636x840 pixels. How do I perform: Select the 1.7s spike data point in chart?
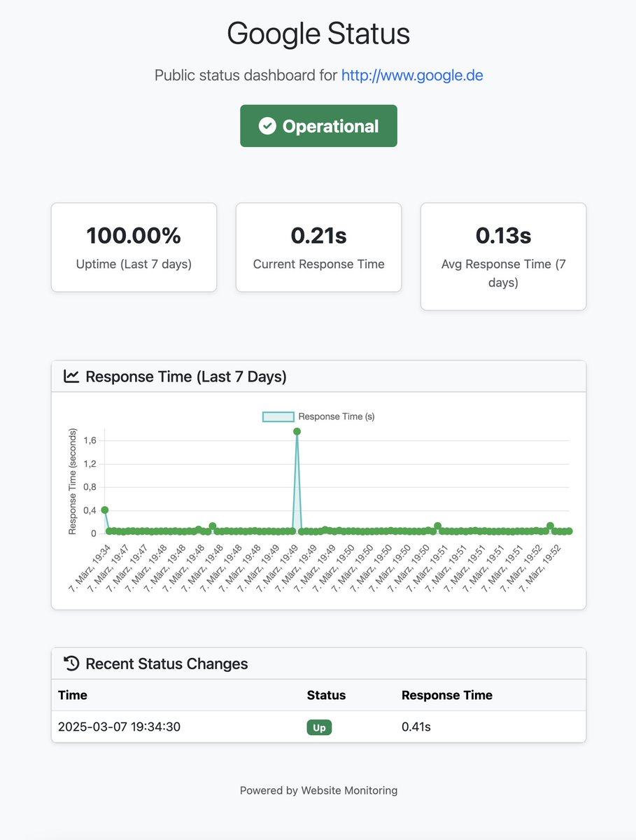[x=297, y=432]
